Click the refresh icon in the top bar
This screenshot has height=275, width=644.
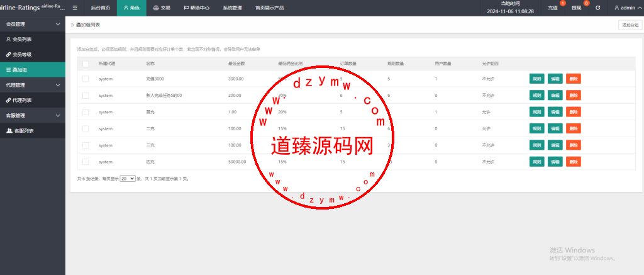[x=597, y=8]
